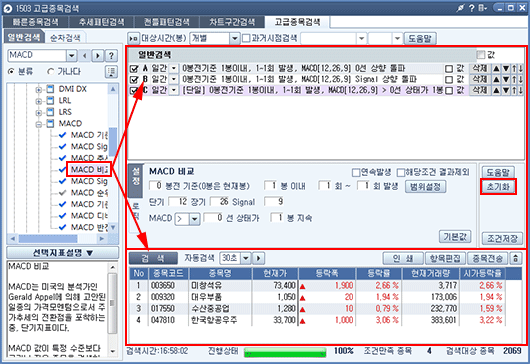Collapse the MACD tree folder

point(39,124)
